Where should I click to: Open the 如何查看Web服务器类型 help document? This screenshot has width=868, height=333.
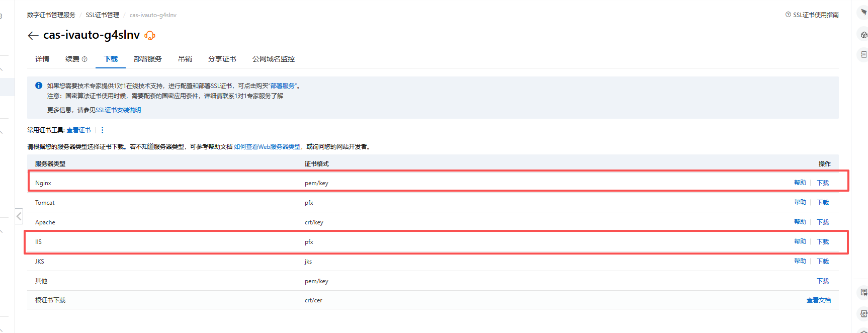tap(267, 147)
